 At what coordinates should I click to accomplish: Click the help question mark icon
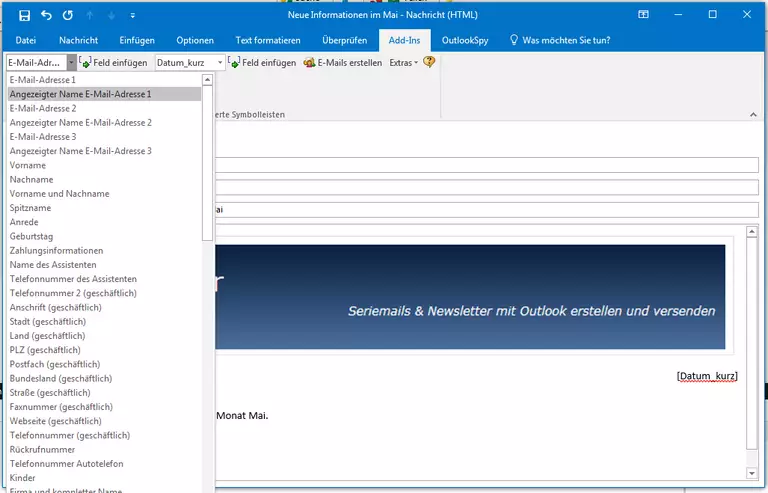click(429, 62)
